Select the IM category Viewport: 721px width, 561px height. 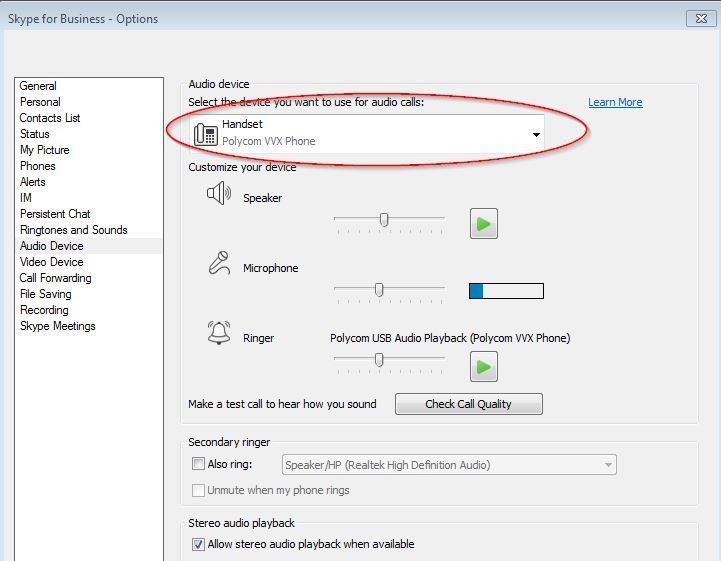[26, 198]
